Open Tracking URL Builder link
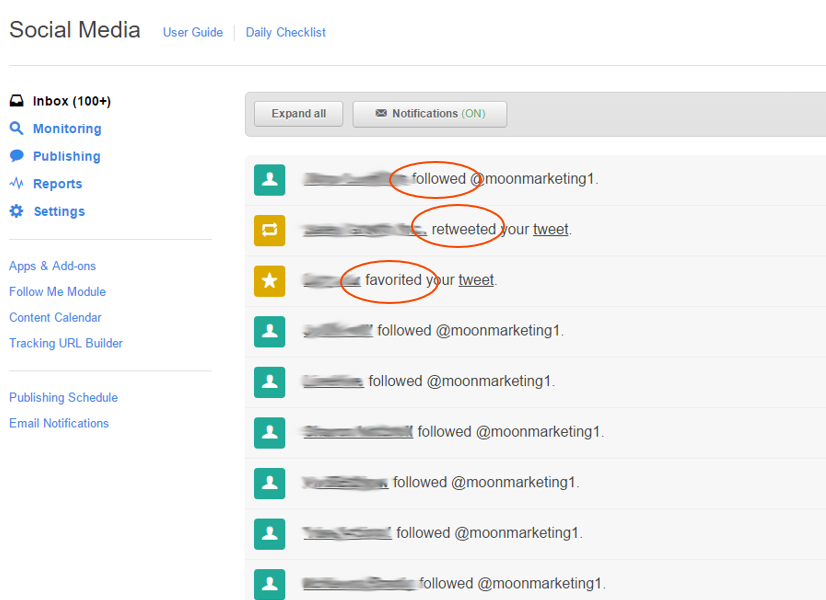Image resolution: width=826 pixels, height=600 pixels. click(66, 343)
